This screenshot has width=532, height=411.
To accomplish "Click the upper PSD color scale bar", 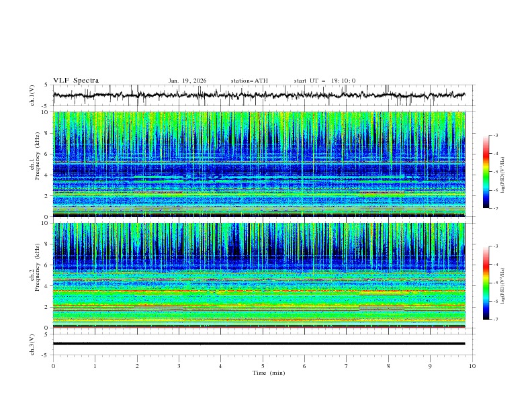I will pyautogui.click(x=486, y=172).
